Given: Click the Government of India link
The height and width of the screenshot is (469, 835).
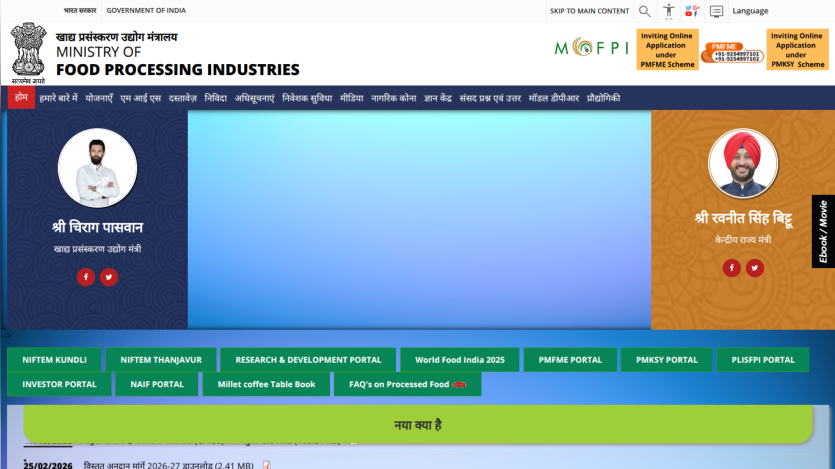Looking at the screenshot, I should 146,10.
